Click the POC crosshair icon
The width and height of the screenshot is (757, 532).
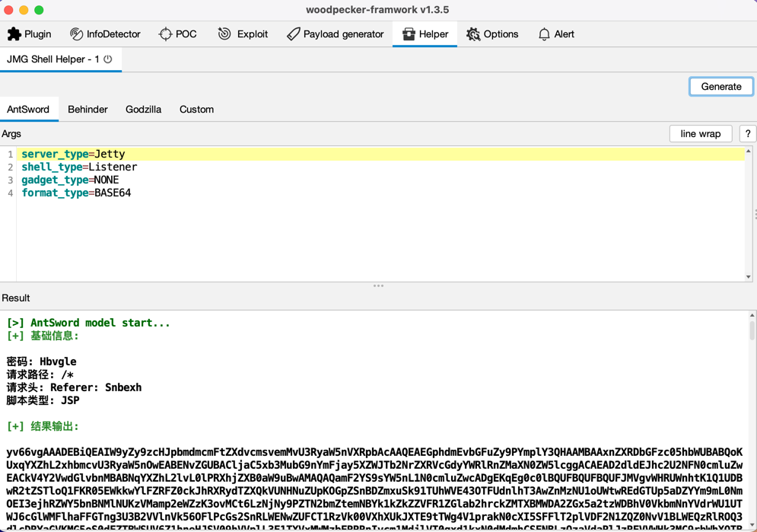pos(165,33)
